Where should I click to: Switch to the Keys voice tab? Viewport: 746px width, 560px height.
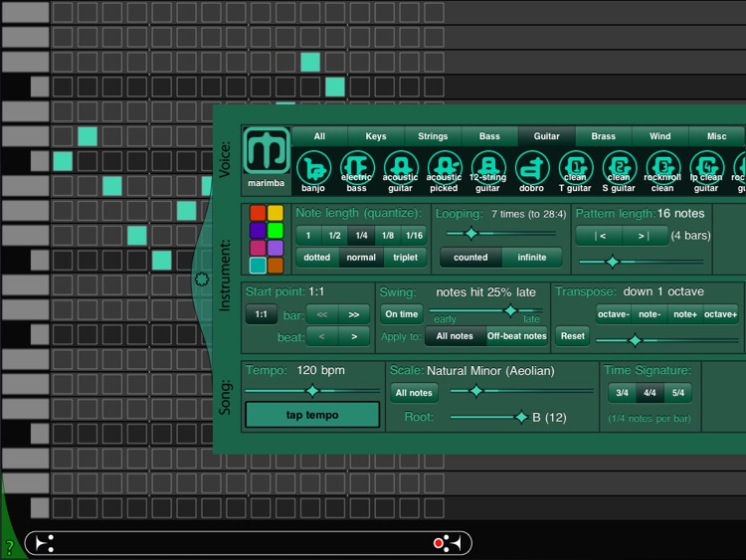[376, 136]
